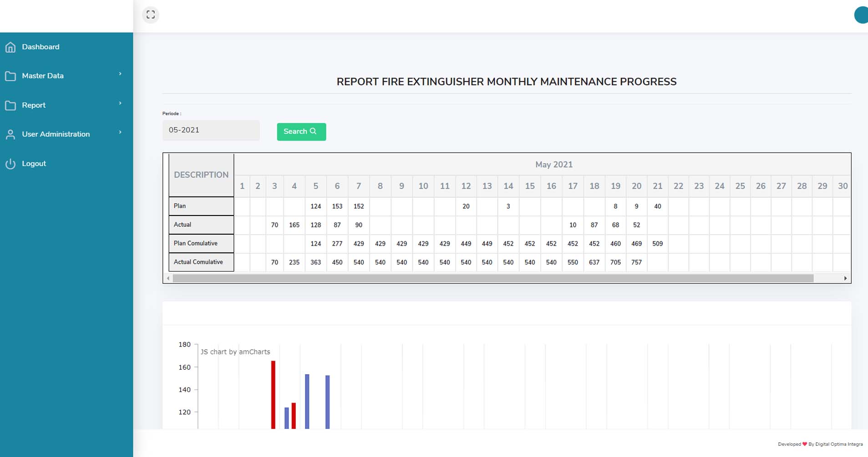Click the JS chart by amCharts link
Screen dimensions: 868x457
[235, 352]
